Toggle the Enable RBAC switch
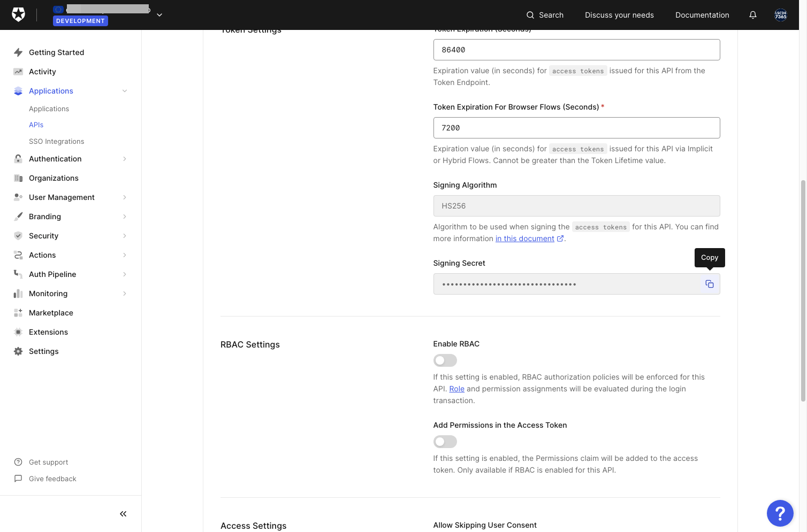The width and height of the screenshot is (807, 532). click(445, 360)
